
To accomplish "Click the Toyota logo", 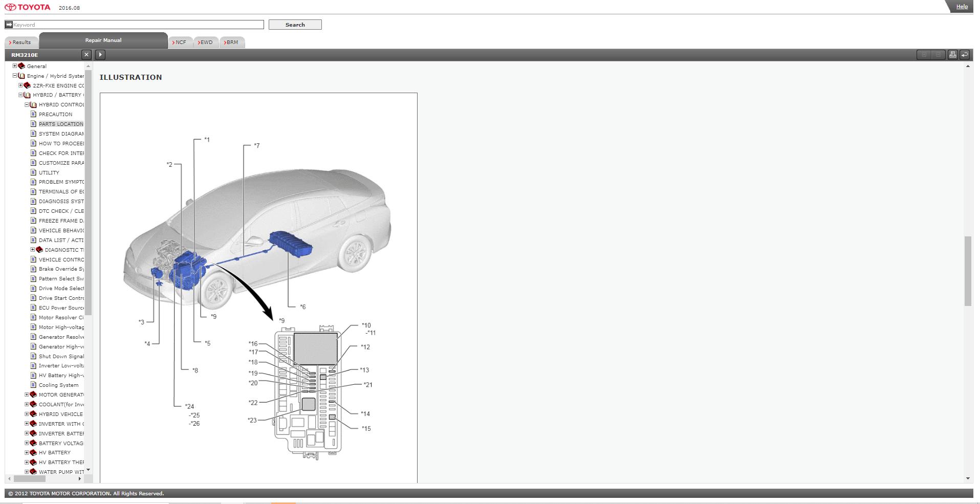I will pos(28,7).
